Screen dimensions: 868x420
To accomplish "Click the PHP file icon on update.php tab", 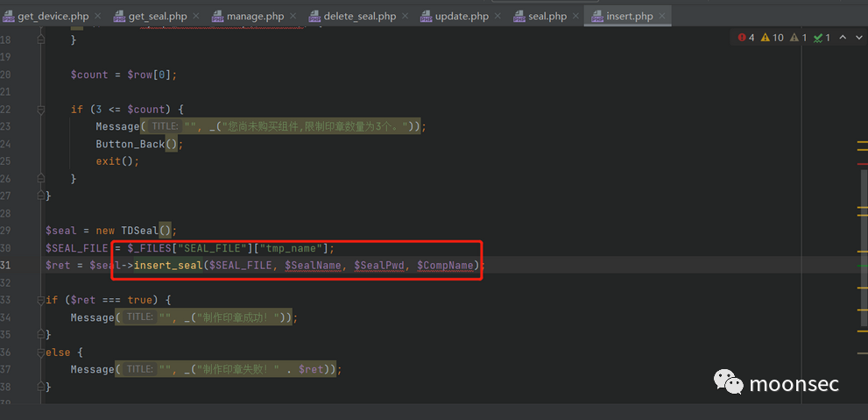I will coord(427,17).
